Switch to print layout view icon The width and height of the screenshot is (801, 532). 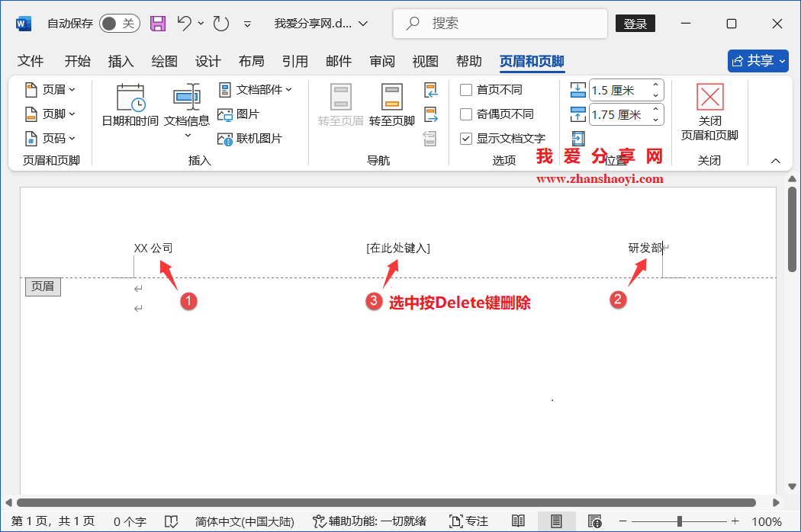click(556, 521)
